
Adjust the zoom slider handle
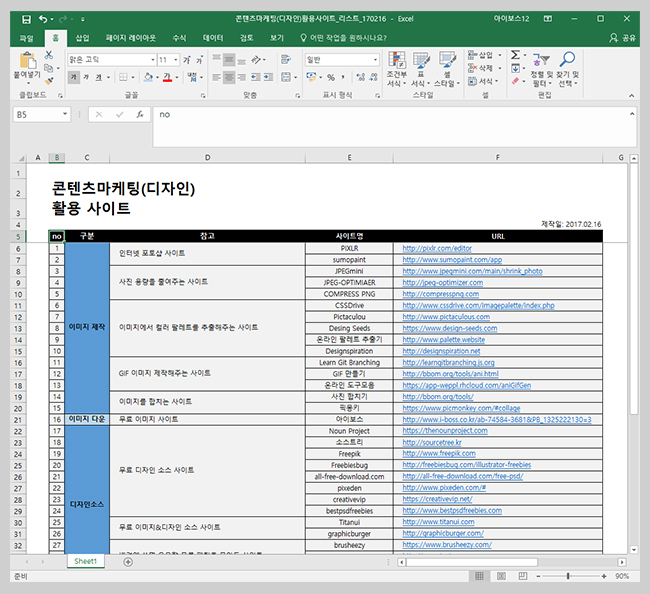coord(568,576)
